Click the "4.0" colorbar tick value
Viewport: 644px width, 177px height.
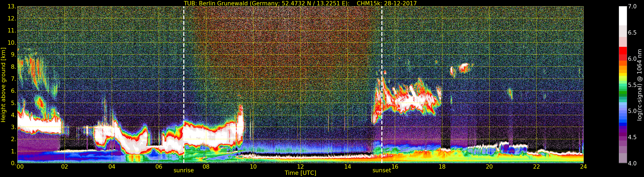632,163
